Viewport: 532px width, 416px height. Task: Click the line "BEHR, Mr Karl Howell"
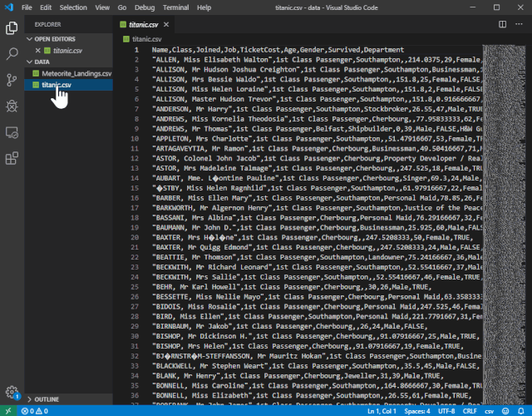pyautogui.click(x=292, y=287)
